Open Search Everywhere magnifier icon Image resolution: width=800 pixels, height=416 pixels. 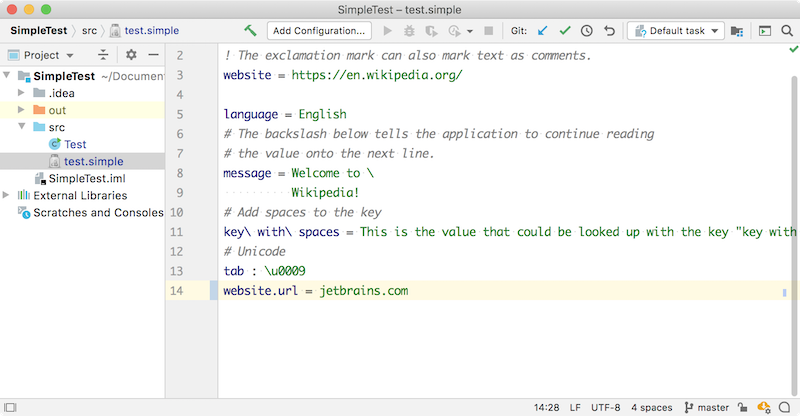786,31
